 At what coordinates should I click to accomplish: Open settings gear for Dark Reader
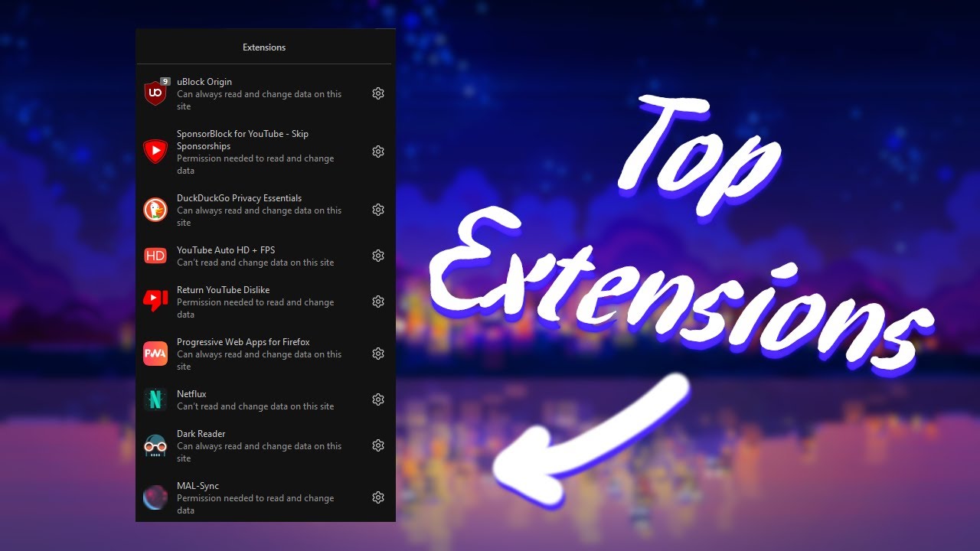pos(378,445)
